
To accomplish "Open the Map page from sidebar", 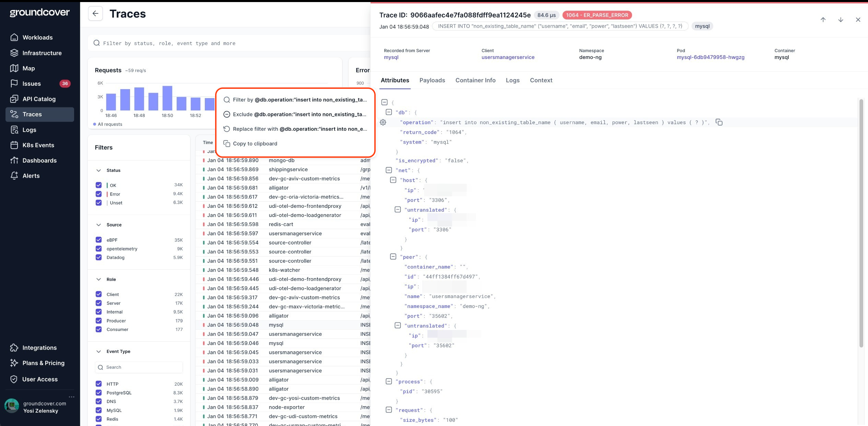I will (x=28, y=68).
